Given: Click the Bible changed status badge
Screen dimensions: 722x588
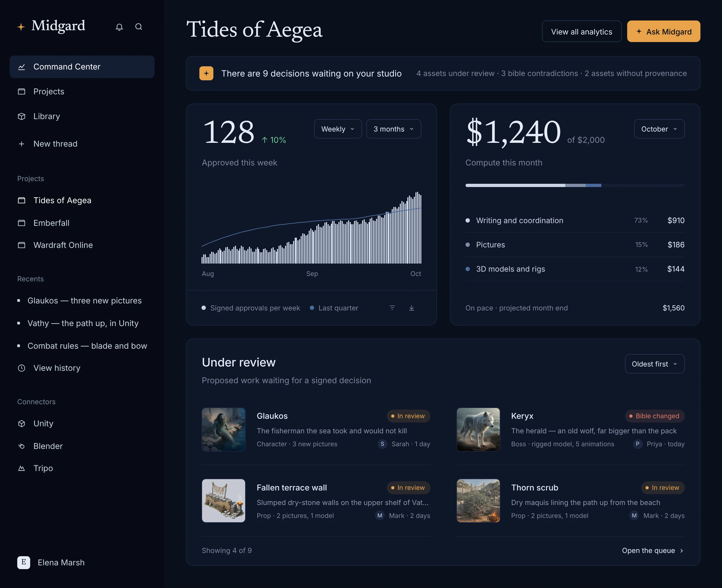Looking at the screenshot, I should tap(654, 416).
